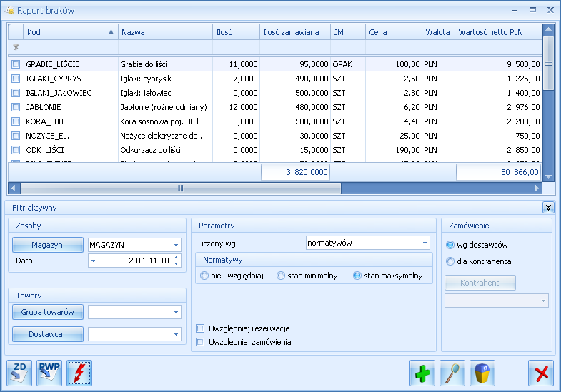561x392 pixels.
Task: Click the vertical scrollbar thumb
Action: click(x=548, y=64)
